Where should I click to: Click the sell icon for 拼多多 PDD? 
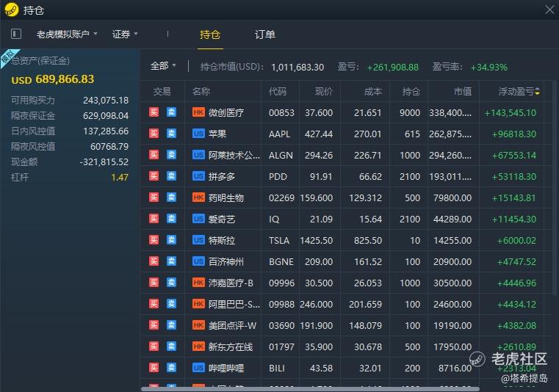(171, 176)
